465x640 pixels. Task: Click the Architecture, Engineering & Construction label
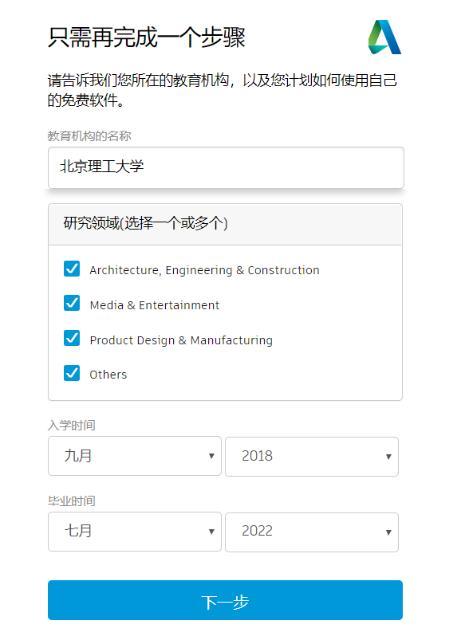tap(205, 270)
